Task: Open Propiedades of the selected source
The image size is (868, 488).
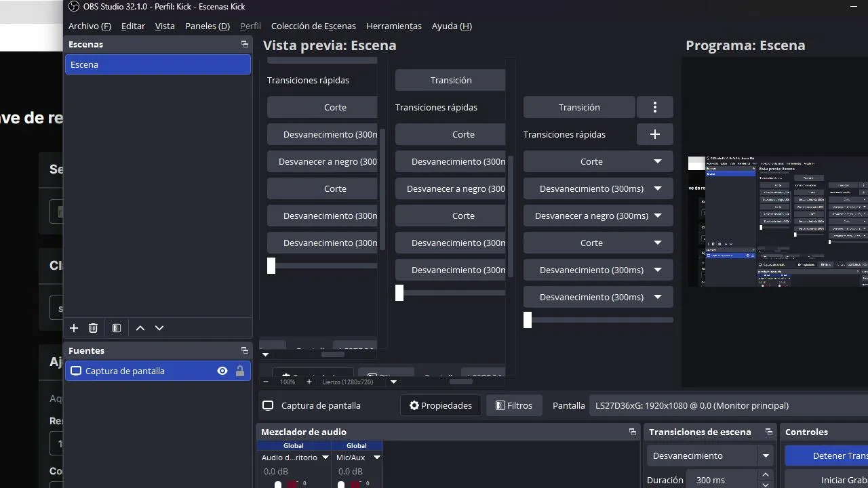Action: point(441,405)
